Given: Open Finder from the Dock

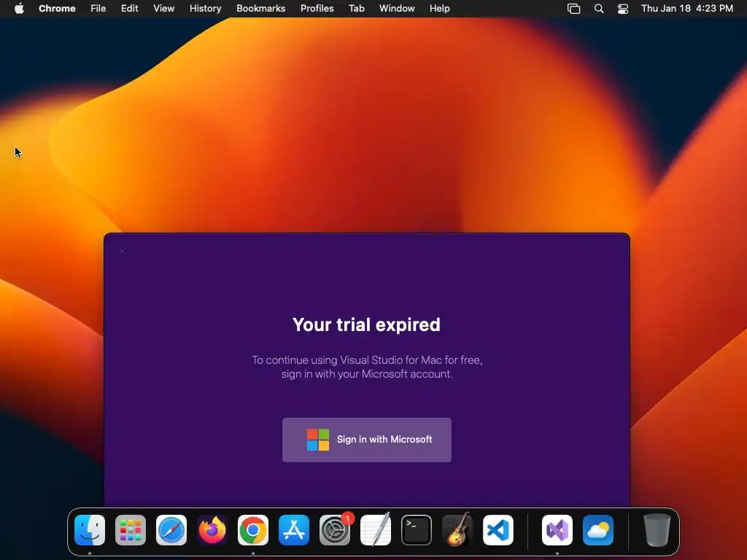Looking at the screenshot, I should 90,530.
